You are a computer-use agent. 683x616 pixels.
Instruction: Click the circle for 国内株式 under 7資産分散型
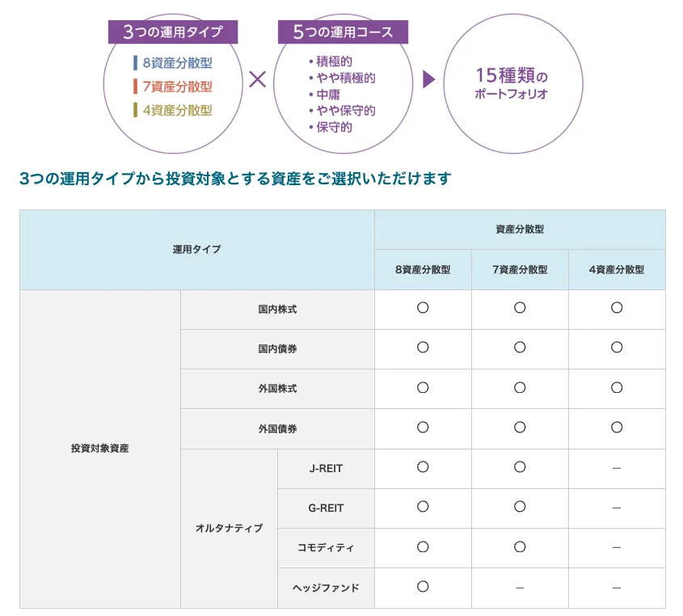pos(520,307)
